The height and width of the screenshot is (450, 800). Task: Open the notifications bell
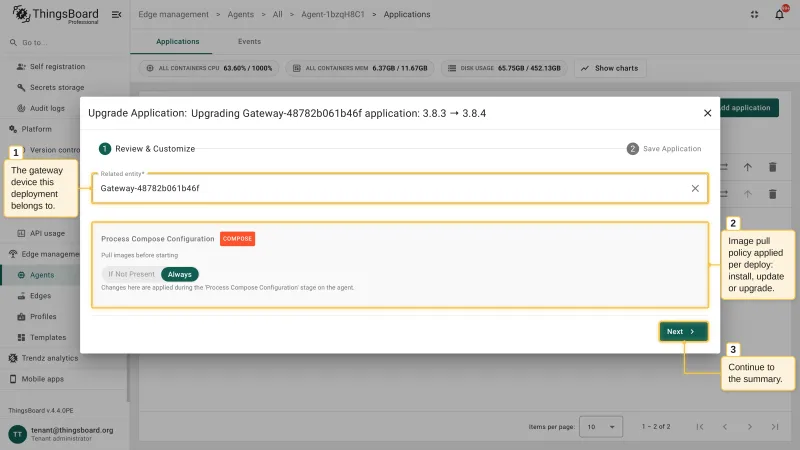point(779,14)
